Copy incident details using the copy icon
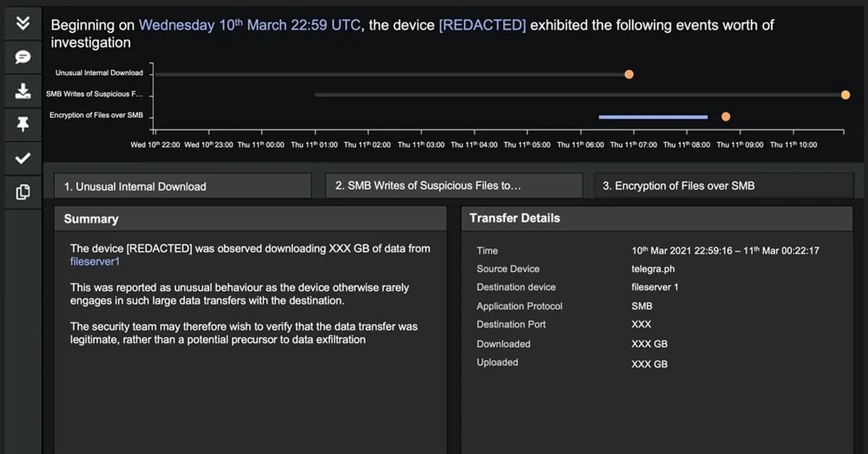This screenshot has height=454, width=868. [x=22, y=192]
